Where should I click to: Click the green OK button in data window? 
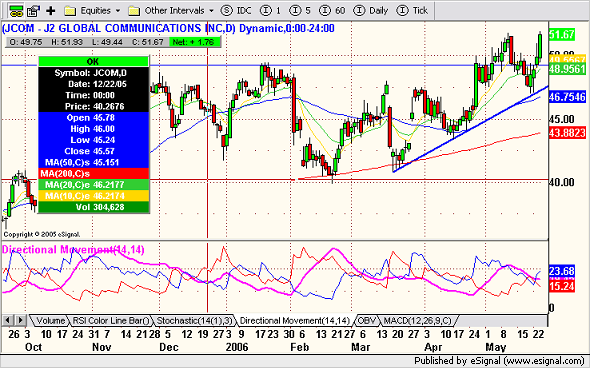(93, 61)
